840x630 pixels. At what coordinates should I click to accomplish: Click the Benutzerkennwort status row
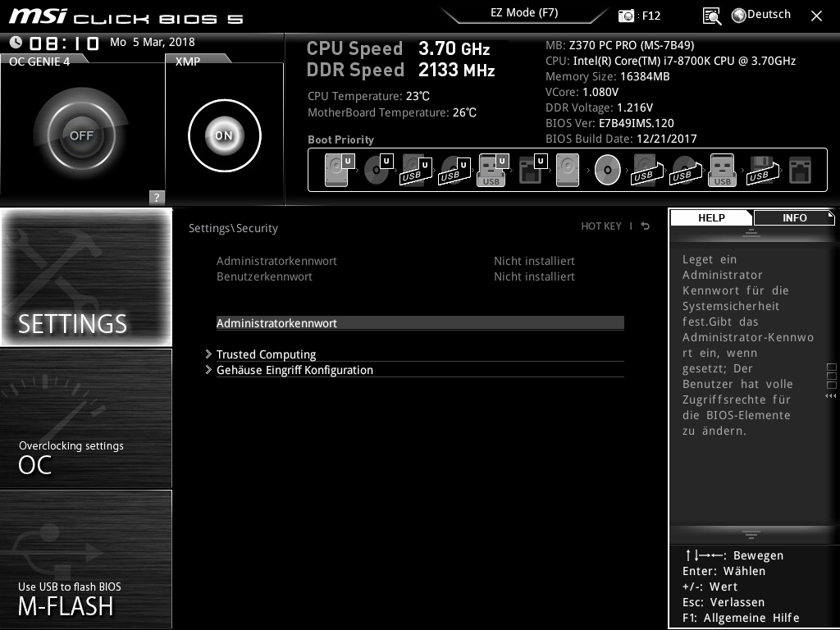pyautogui.click(x=395, y=276)
